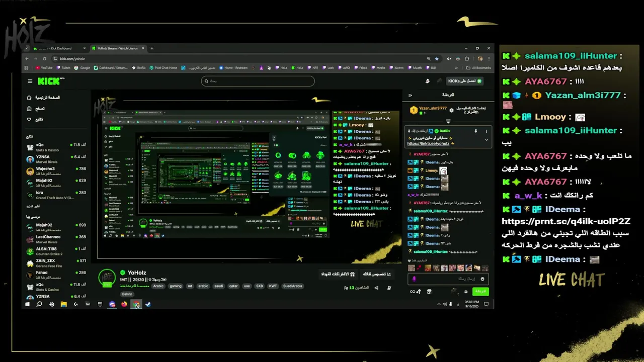The image size is (644, 362).
Task: Reload the page in Chrome
Action: (44, 59)
